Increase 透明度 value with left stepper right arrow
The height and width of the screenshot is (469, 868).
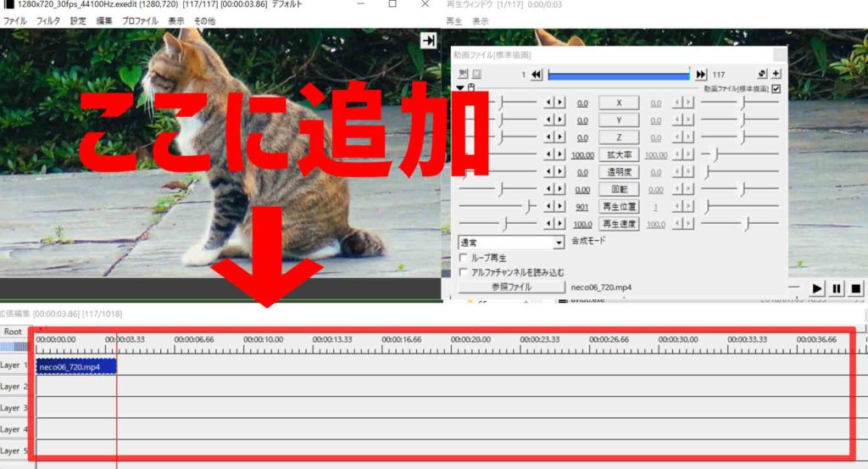(x=560, y=171)
